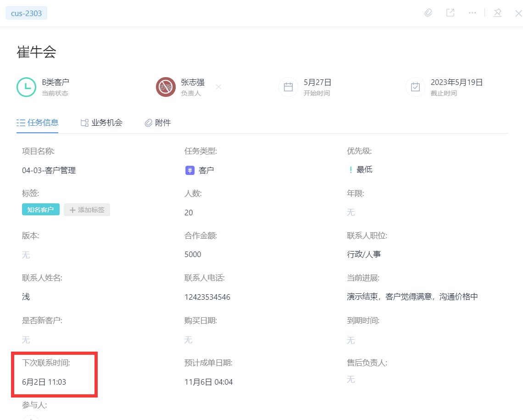Viewport: 523px width, 420px height.
Task: Edit the 合作金额 value 5000
Action: (193, 255)
